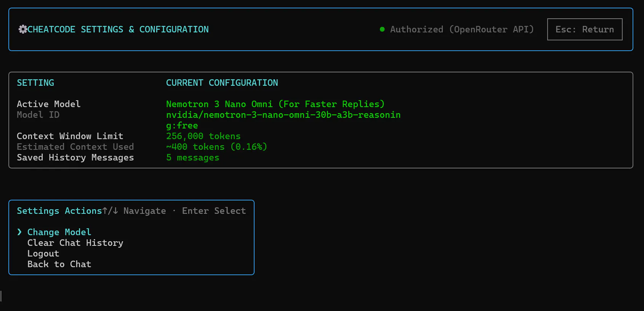Image resolution: width=644 pixels, height=311 pixels.
Task: Click the 5 messages value
Action: click(192, 157)
